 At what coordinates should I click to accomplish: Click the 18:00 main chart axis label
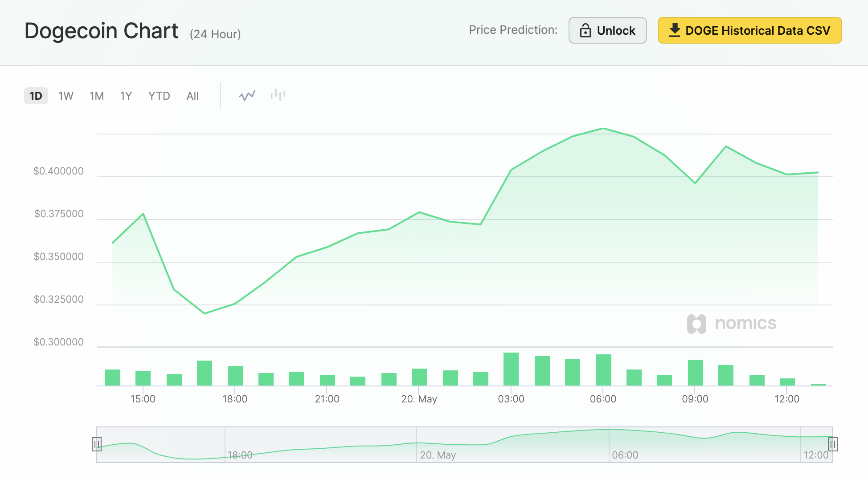[x=235, y=399]
